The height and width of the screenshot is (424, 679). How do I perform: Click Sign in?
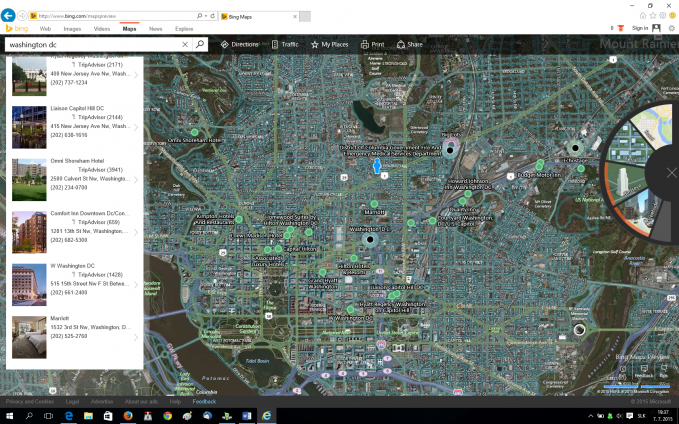[640, 28]
